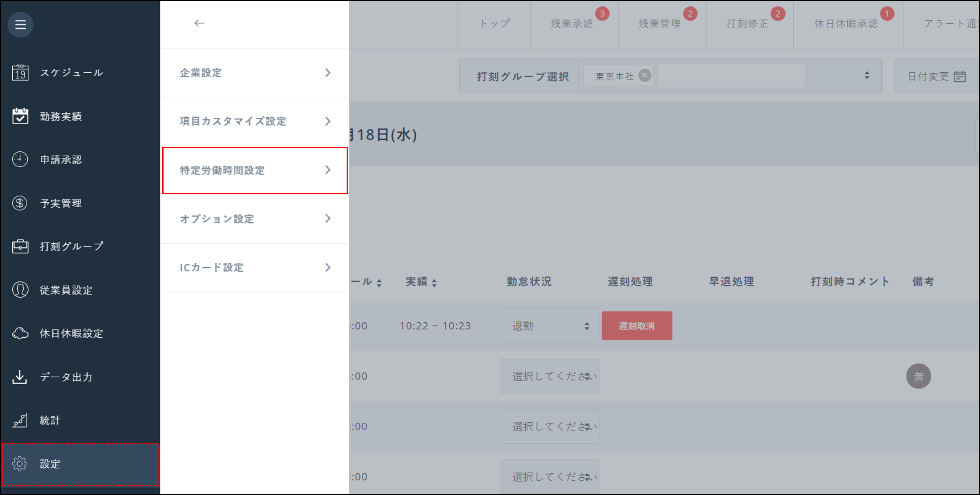Open 予実管理 dollar icon item
The width and height of the screenshot is (980, 495).
[20, 203]
